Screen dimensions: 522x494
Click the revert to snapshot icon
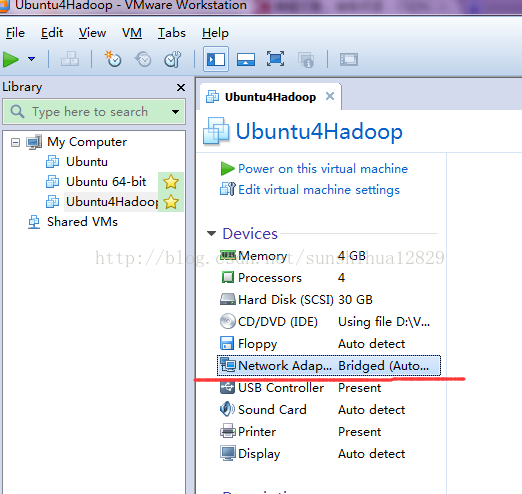[143, 59]
